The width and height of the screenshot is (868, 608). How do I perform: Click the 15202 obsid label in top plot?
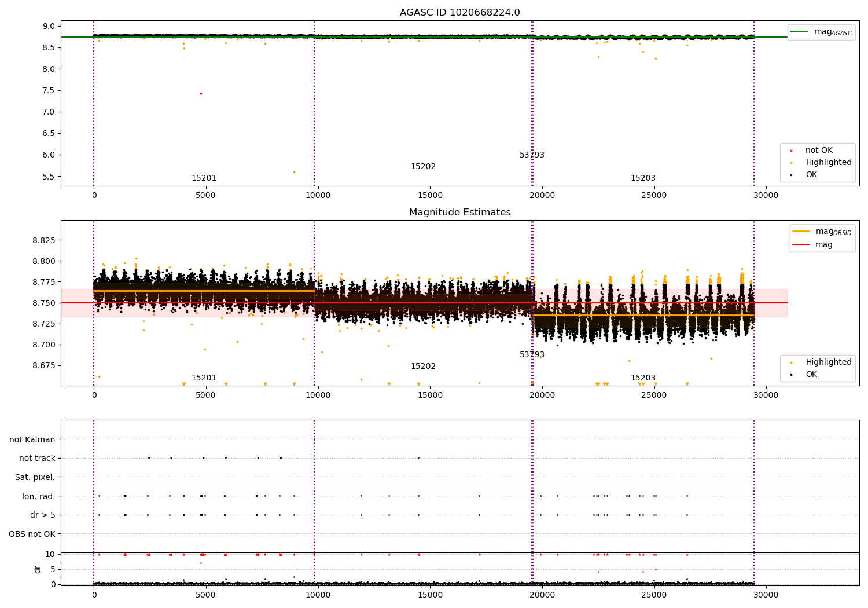tap(423, 167)
